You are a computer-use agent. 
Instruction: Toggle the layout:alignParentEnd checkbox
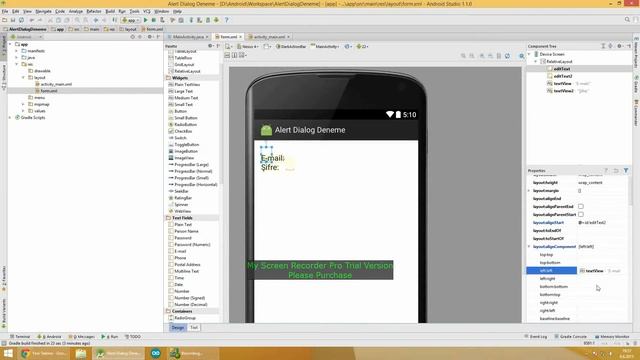(581, 207)
